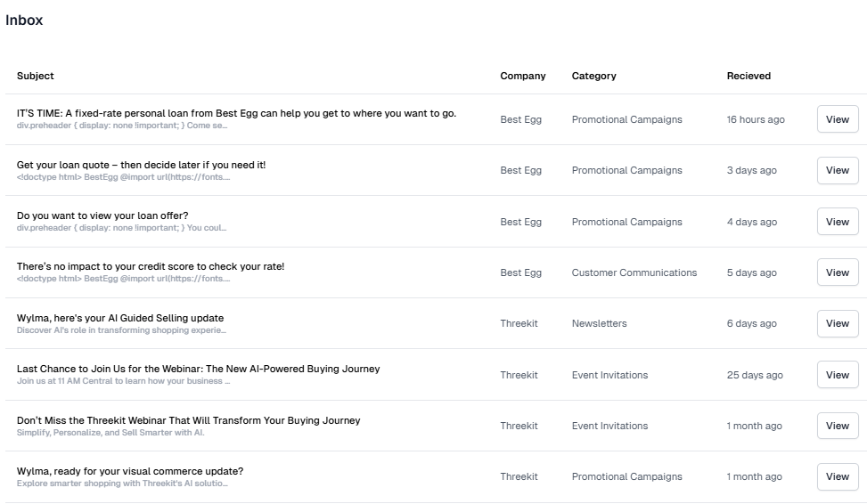Viewport: 867px width, 504px height.
Task: Click the Company column header
Action: click(522, 76)
